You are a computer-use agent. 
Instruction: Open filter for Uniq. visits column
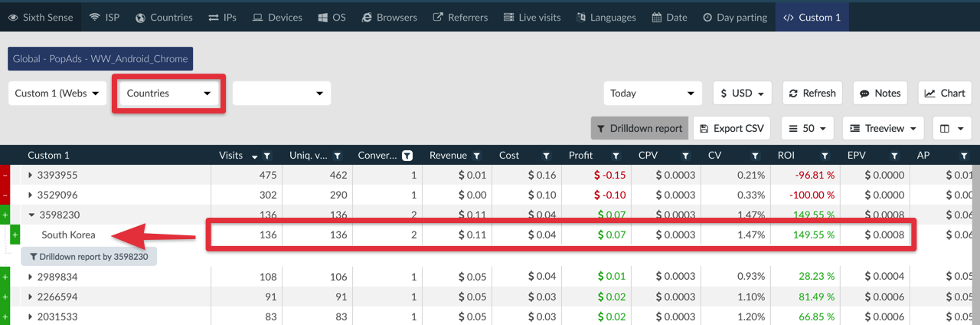pos(338,156)
